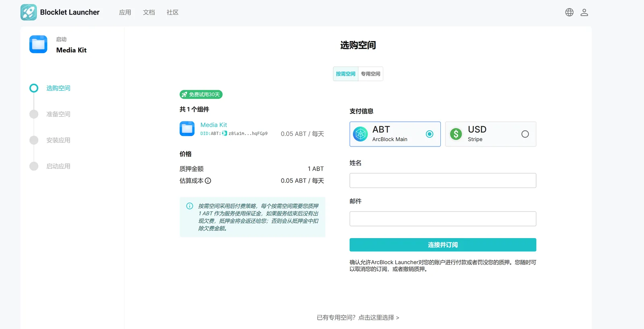Screen dimensions: 644x329
Task: Click the Blocklet Launcher title text
Action: [70, 12]
